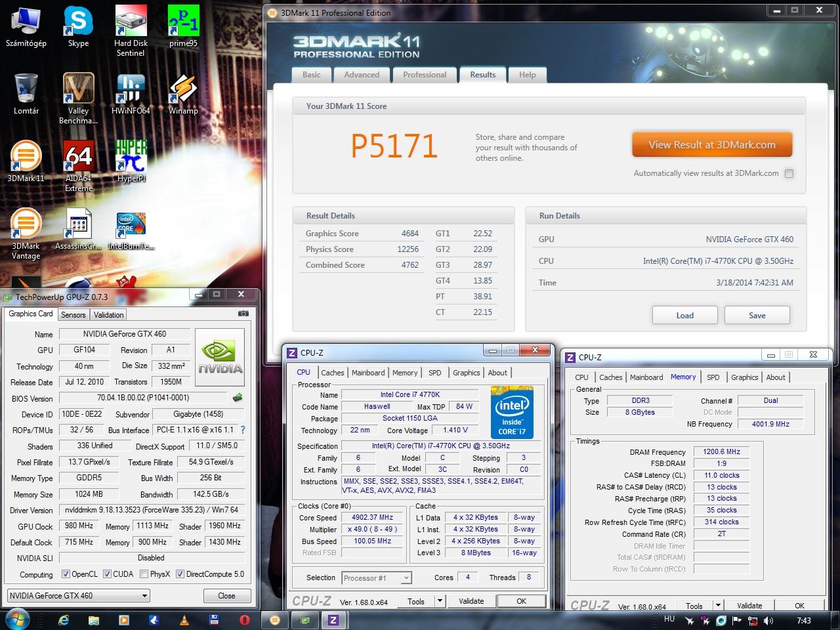Click the GPU-Z BIOS save chip icon

(x=238, y=397)
